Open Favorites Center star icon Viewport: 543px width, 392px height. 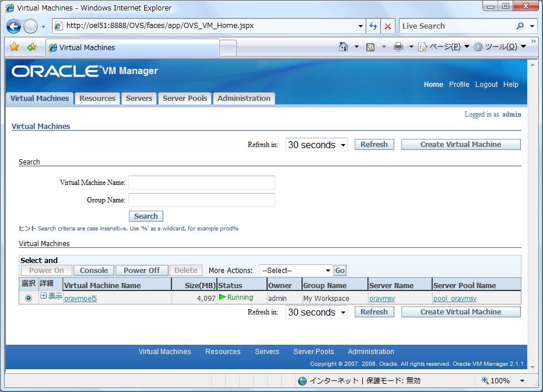(14, 47)
